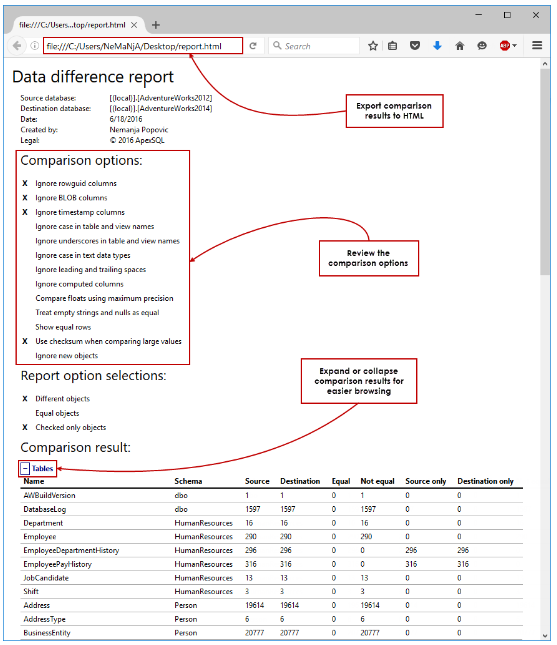Save page to Pocket icon
The height and width of the screenshot is (645, 557).
415,46
